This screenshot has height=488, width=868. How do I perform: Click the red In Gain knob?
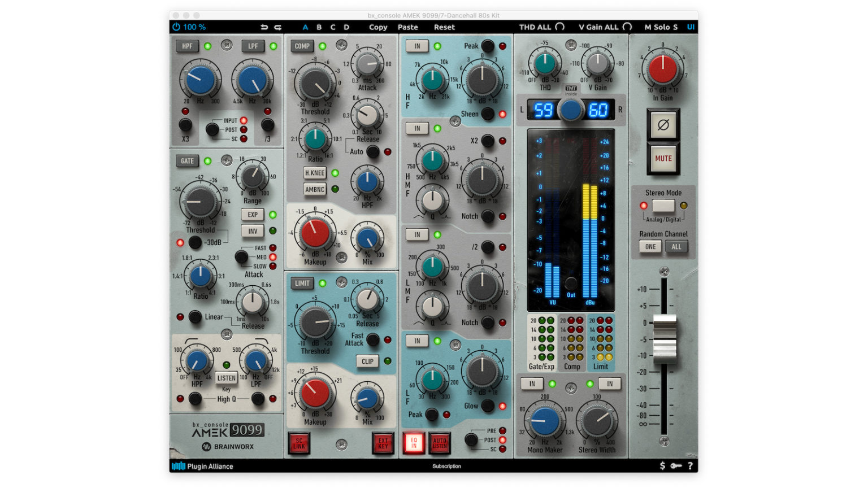(x=662, y=69)
